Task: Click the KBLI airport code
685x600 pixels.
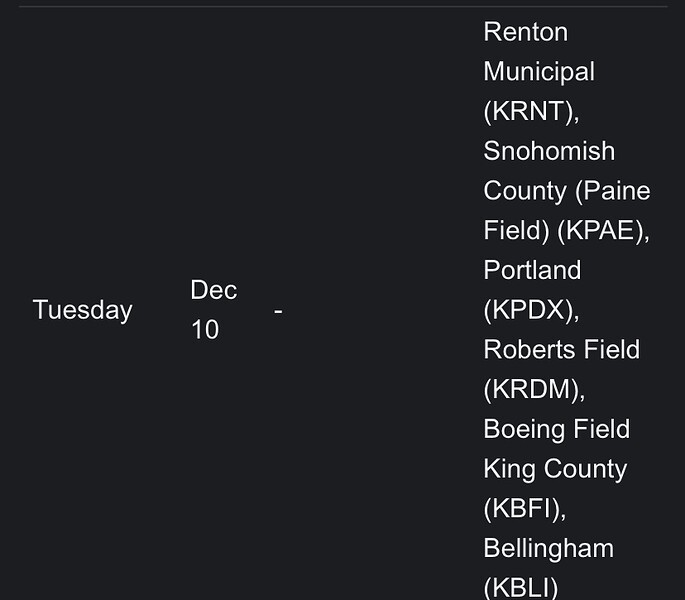Action: click(521, 588)
